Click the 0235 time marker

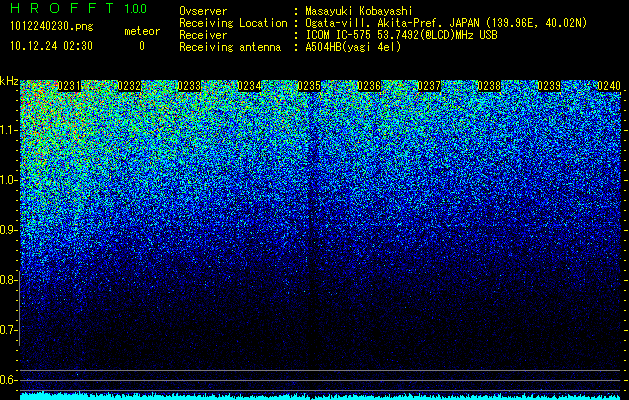pos(309,86)
